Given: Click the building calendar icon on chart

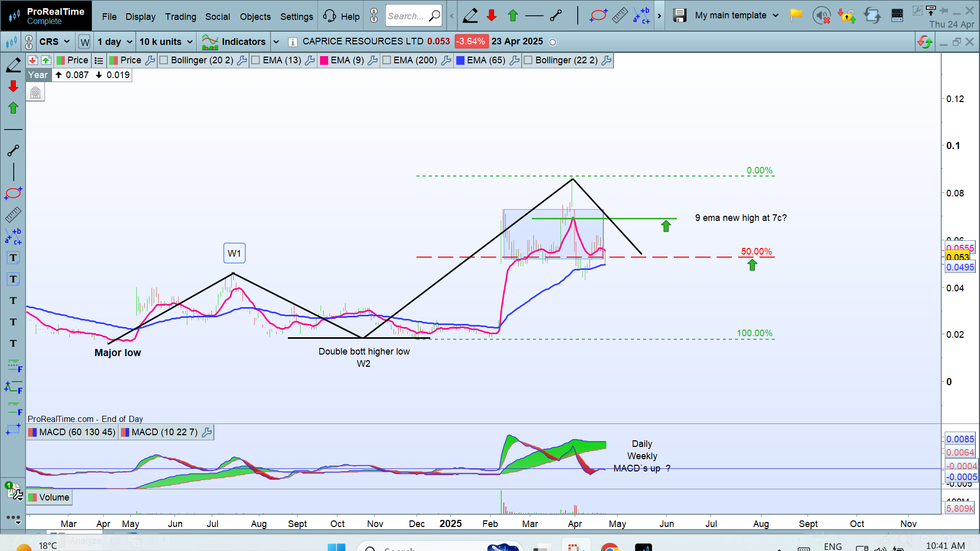Looking at the screenshot, I should pos(35,93).
